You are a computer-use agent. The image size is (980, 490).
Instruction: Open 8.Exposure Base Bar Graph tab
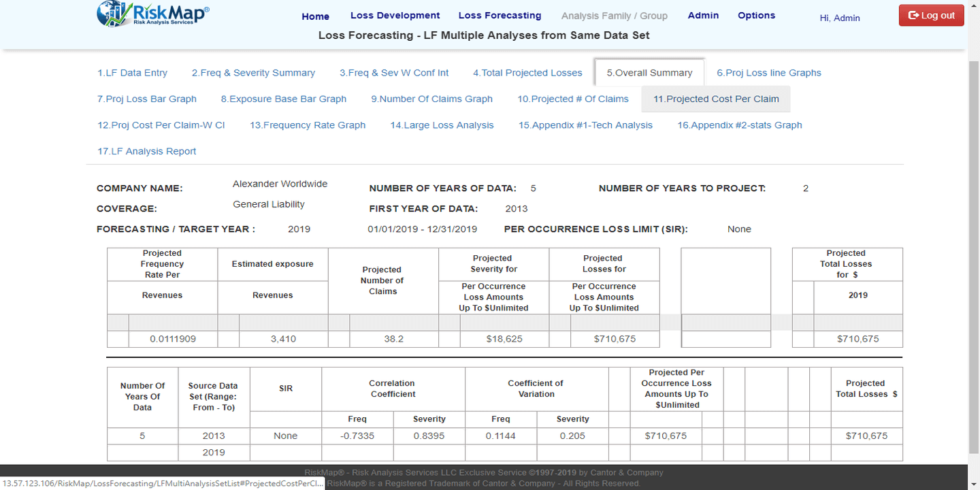tap(284, 99)
